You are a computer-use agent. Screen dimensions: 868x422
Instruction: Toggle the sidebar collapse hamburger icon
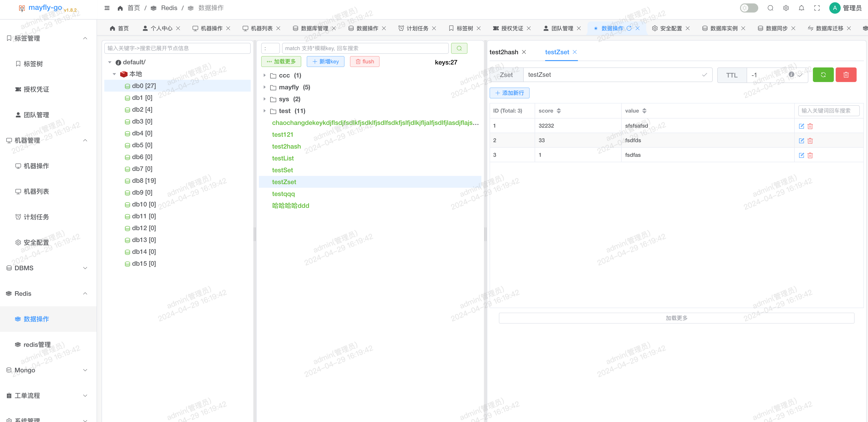pos(107,8)
